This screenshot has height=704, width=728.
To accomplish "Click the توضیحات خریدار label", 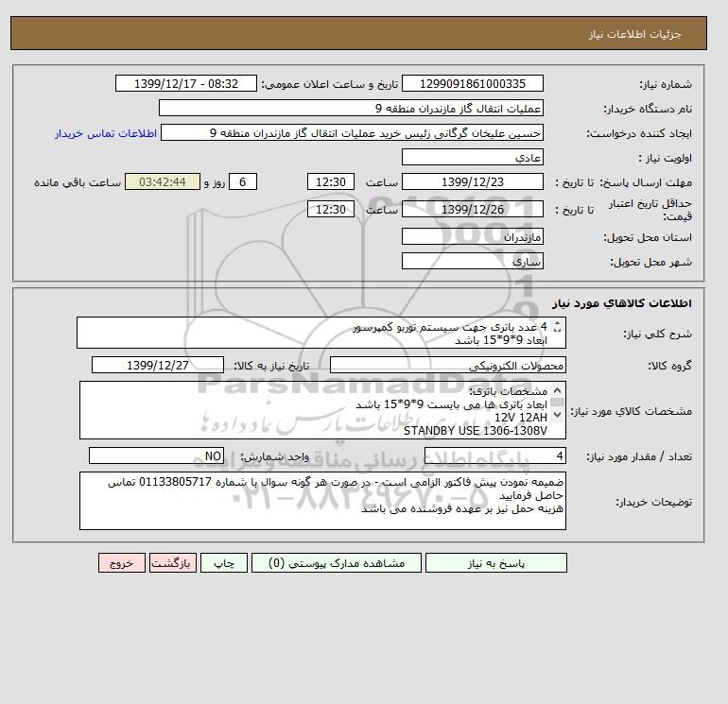I will [653, 502].
